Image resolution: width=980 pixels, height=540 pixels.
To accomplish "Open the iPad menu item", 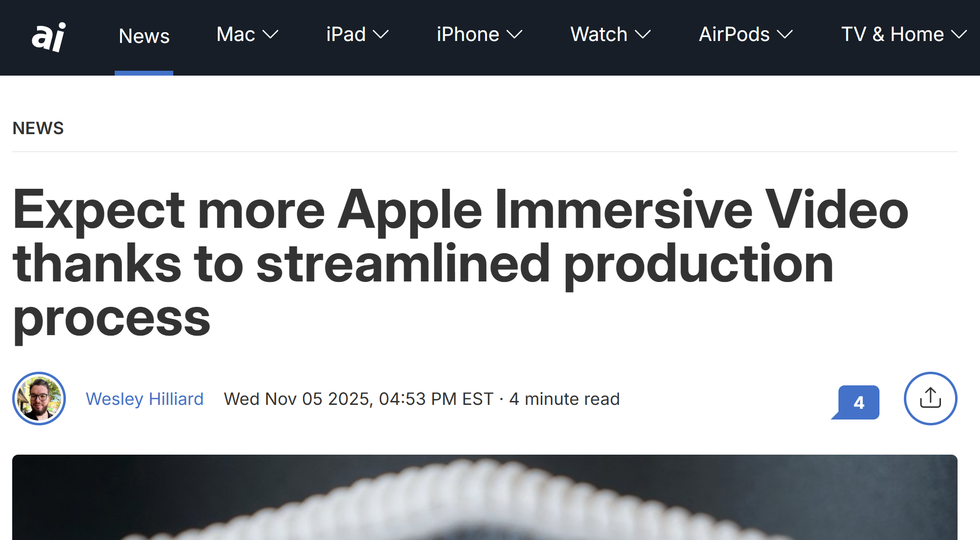I will point(346,35).
